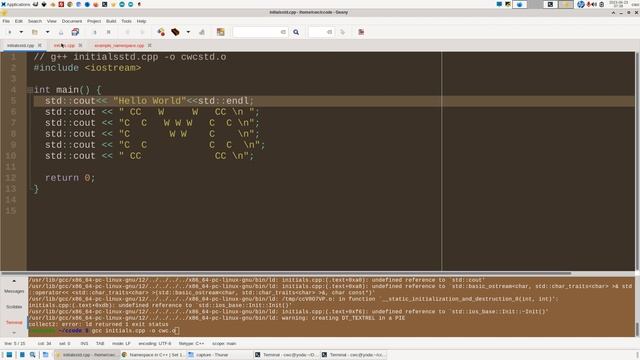
Task: Click the clock in the top panel
Action: 618,4
